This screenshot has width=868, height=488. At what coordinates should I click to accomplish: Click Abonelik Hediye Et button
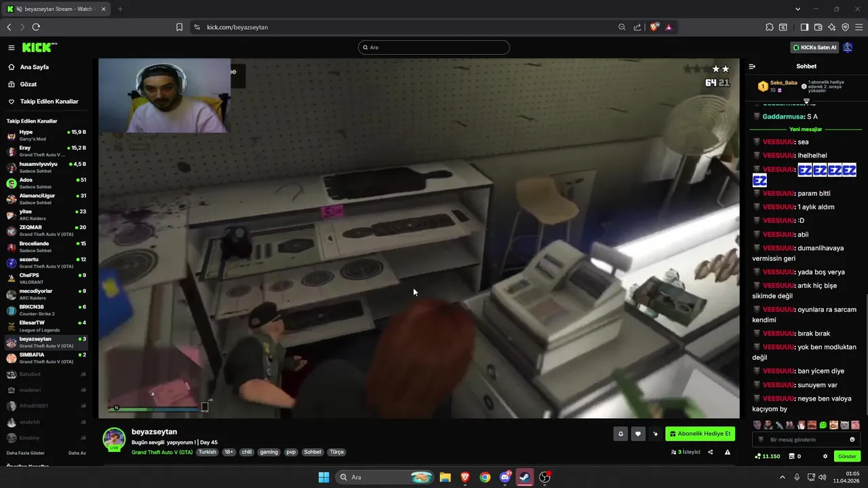[700, 434]
